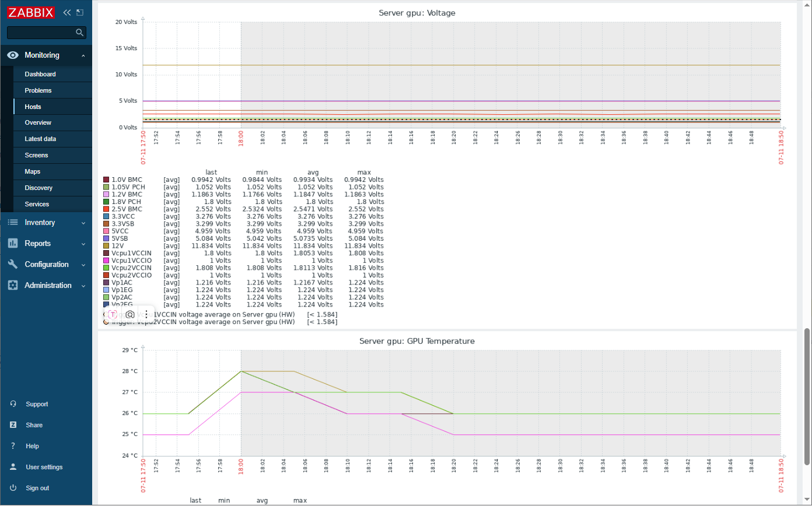Click the Administration gear icon
Screen dimensions: 812x506
(13, 286)
